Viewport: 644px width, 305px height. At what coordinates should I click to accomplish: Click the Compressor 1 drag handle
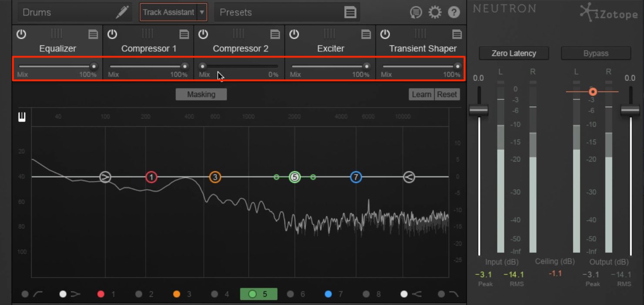coord(148,34)
